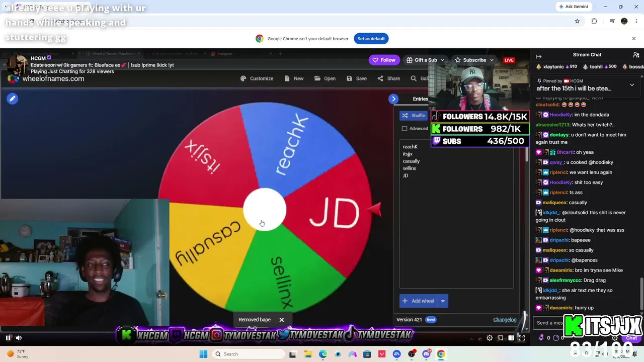Dismiss the 'Removed bape' notification
Viewport: 644px width, 362px height.
[x=282, y=320]
